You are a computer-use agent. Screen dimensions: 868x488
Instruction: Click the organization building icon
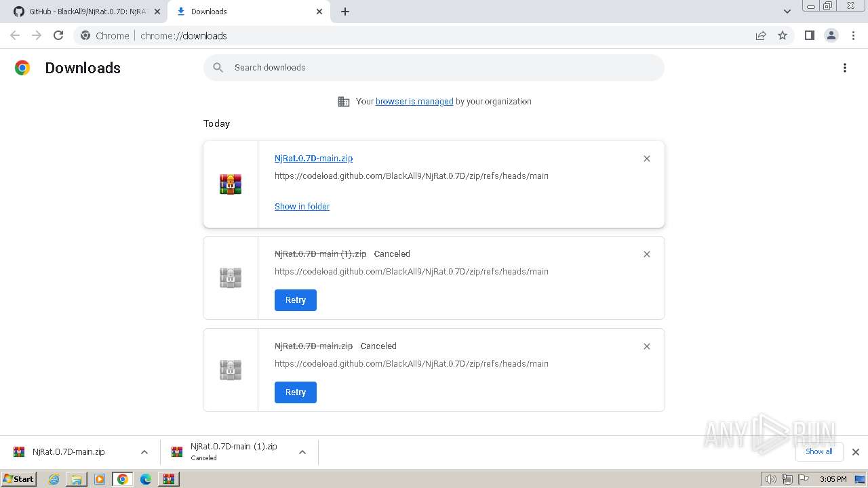(x=344, y=102)
